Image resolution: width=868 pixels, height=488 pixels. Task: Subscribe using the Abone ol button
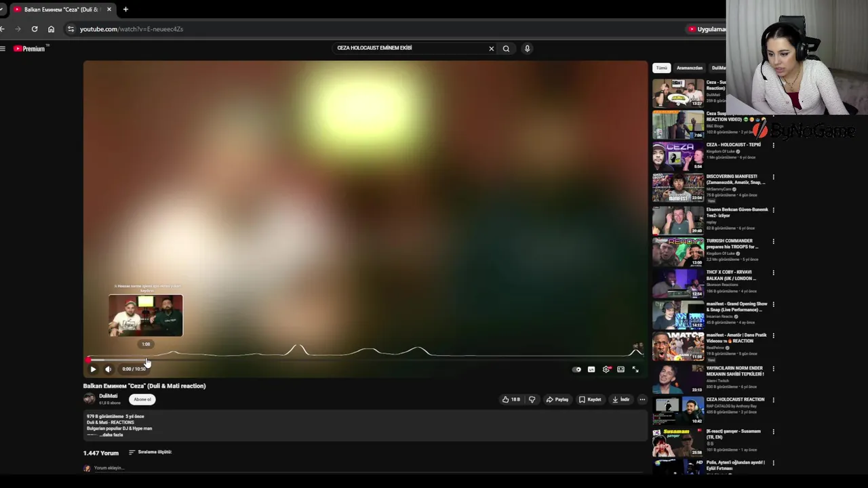point(142,399)
